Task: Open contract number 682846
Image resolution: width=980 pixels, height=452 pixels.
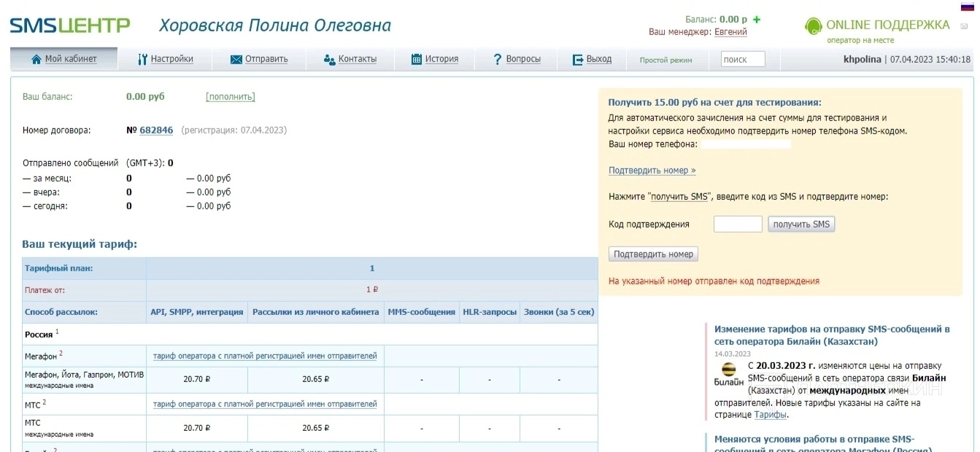Action: pos(156,130)
